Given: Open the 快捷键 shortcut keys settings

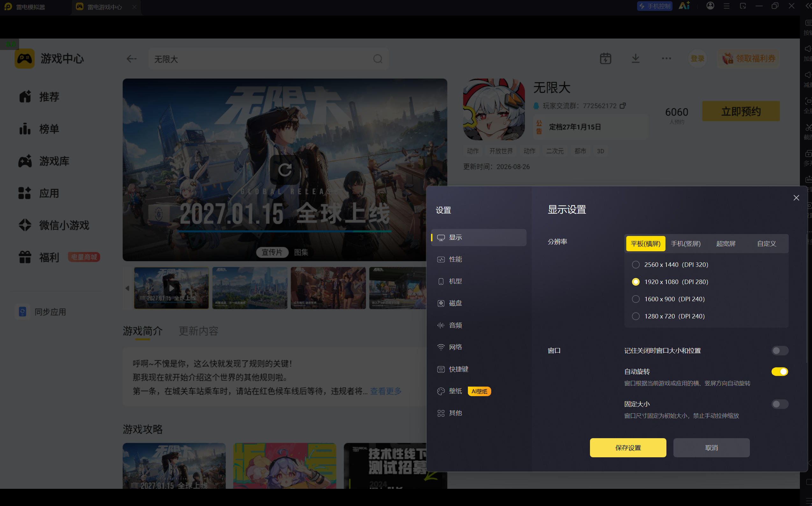Looking at the screenshot, I should [479, 369].
